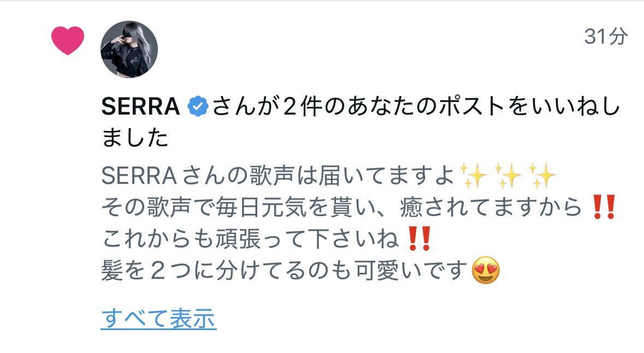Click the first sparkles emoji
This screenshot has height=353, width=644.
(473, 175)
